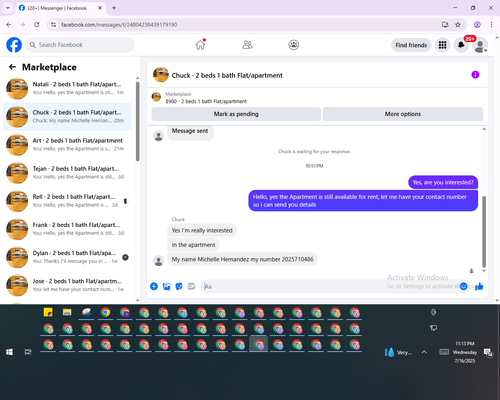Open the Home feed icon
Screen dimensions: 500x400
pos(200,45)
